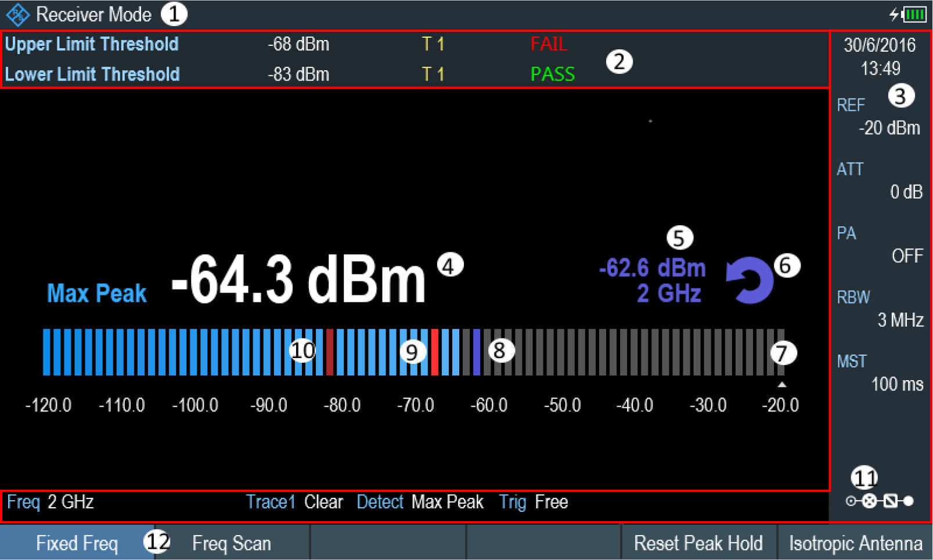Click the battery status indicator

point(915,14)
